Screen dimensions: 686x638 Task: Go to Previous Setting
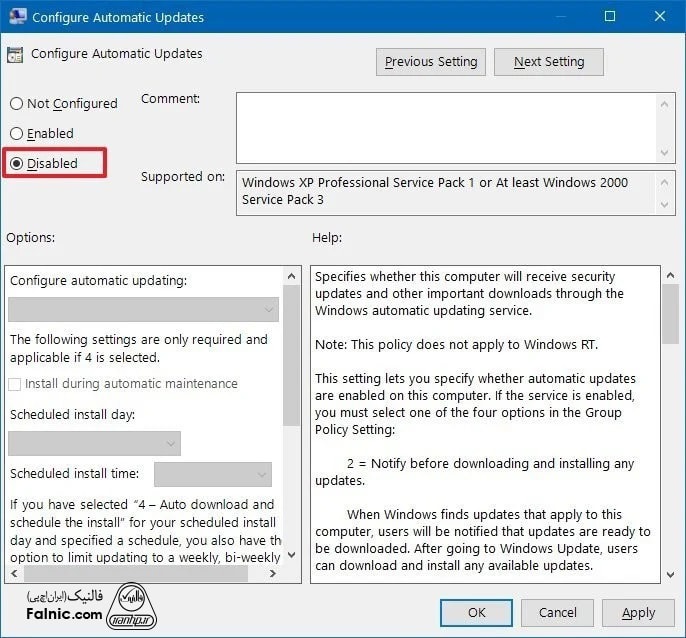coord(430,62)
